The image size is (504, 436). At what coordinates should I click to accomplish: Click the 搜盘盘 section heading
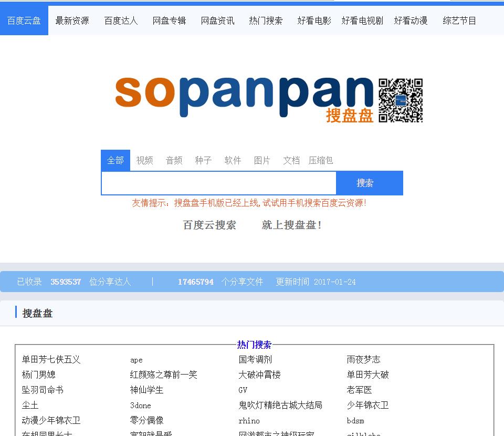[x=37, y=313]
